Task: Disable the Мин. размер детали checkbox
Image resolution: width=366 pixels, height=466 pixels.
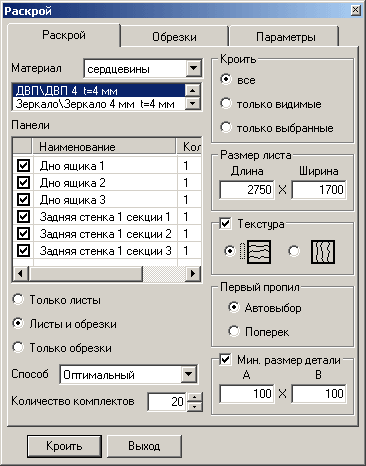Action: (x=226, y=360)
